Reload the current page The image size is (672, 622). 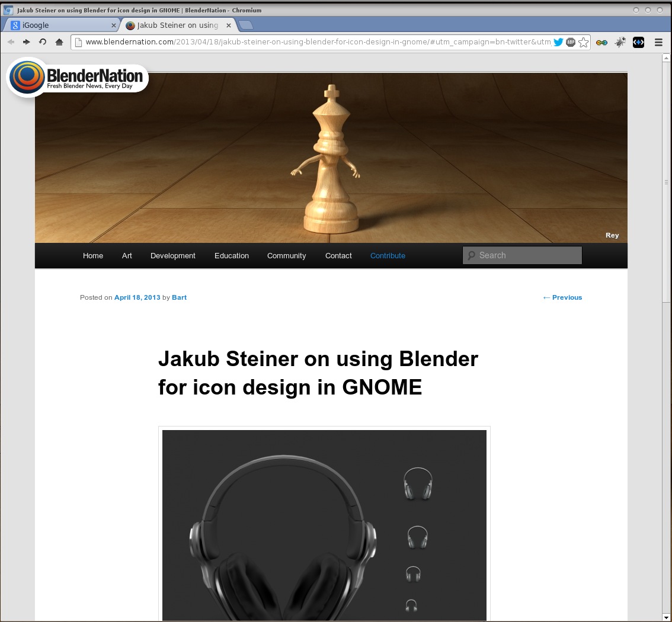pos(43,42)
